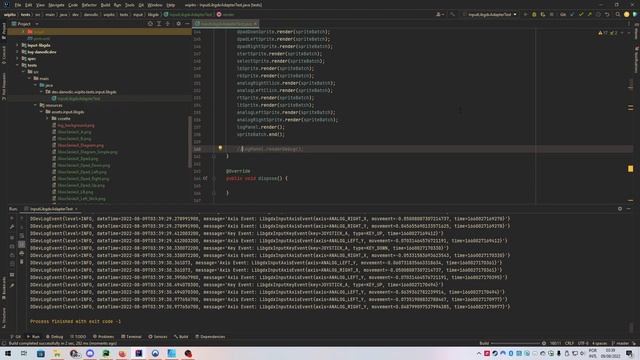Open Project panel settings gear

point(178,24)
